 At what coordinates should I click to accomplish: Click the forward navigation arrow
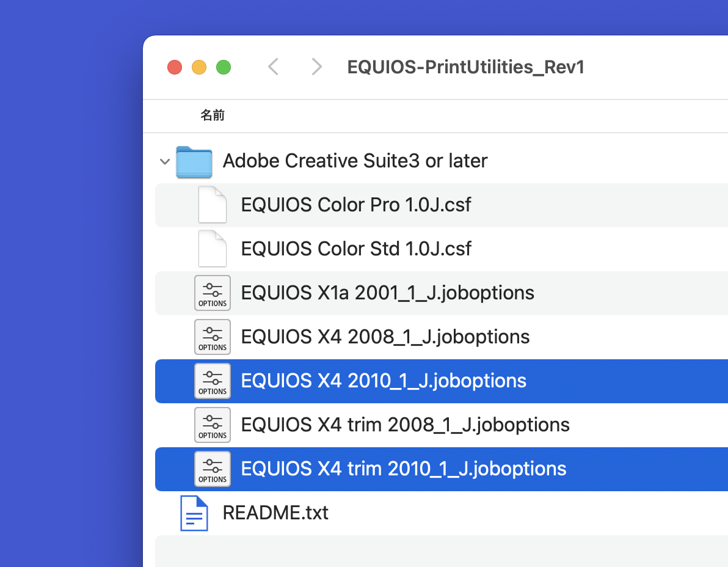click(x=316, y=67)
